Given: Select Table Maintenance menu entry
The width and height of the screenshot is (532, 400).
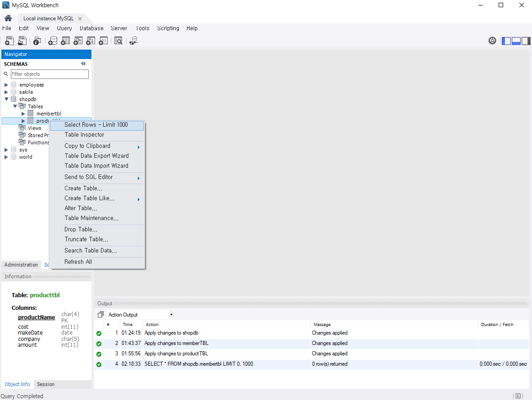Looking at the screenshot, I should [x=97, y=218].
